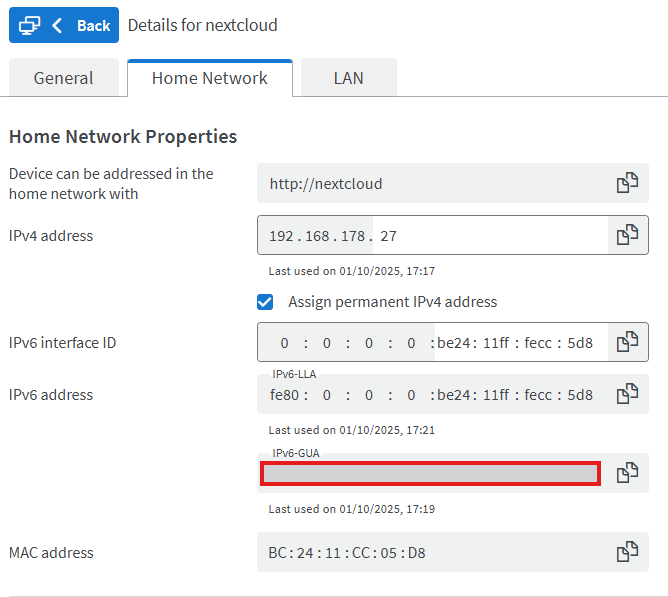
Task: Copy the IPv6-LLA address
Action: (627, 394)
